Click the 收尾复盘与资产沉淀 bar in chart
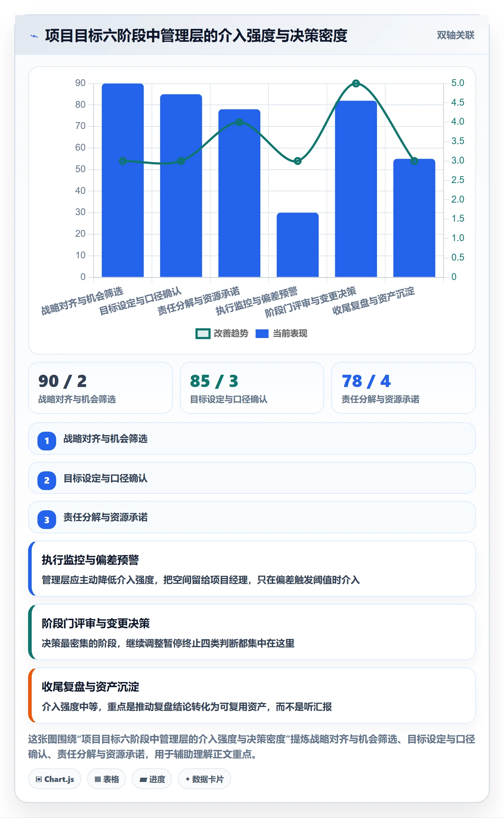 click(x=414, y=218)
